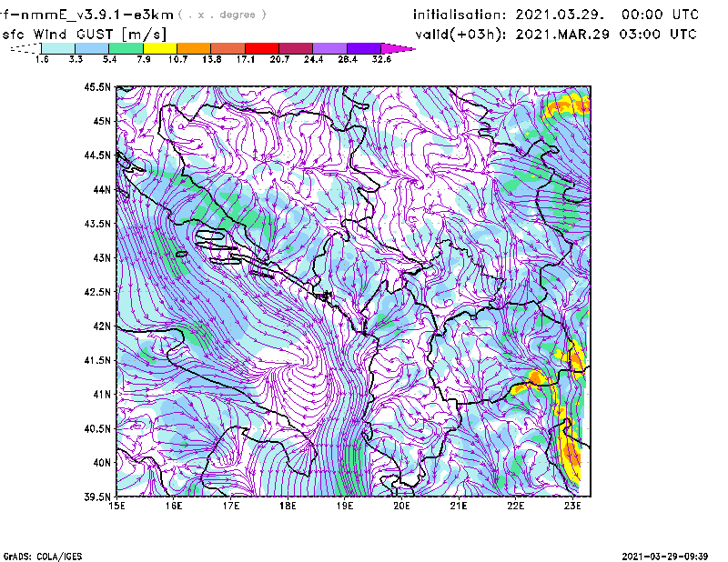Click the 24.4 legend value
Viewport: 728px width, 562px height.
tap(313, 59)
